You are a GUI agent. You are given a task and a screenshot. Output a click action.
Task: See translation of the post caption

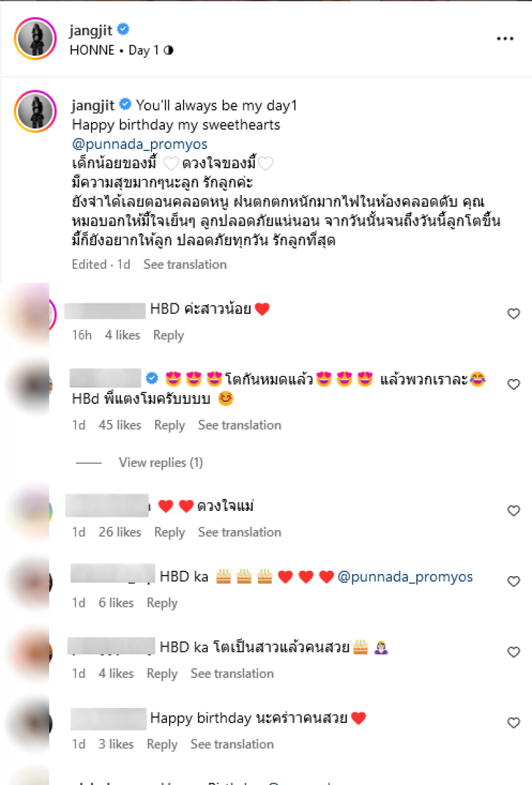coord(185,264)
